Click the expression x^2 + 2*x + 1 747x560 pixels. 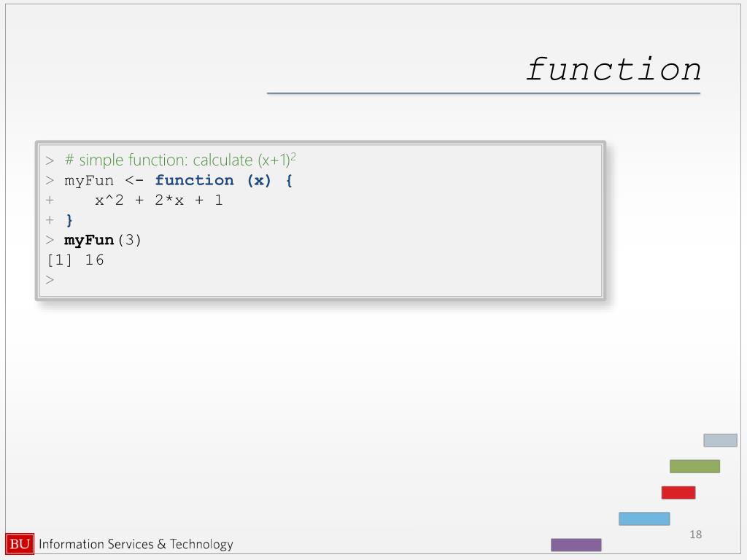(158, 201)
